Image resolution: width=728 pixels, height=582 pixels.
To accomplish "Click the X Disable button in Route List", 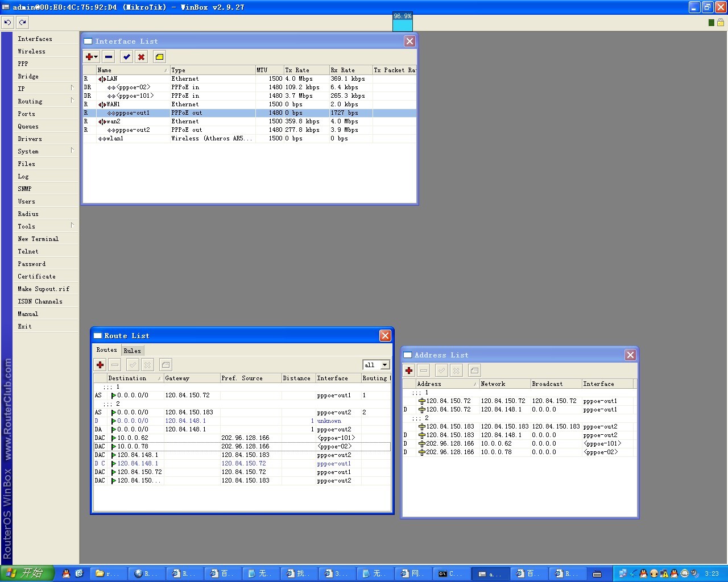I will (147, 365).
